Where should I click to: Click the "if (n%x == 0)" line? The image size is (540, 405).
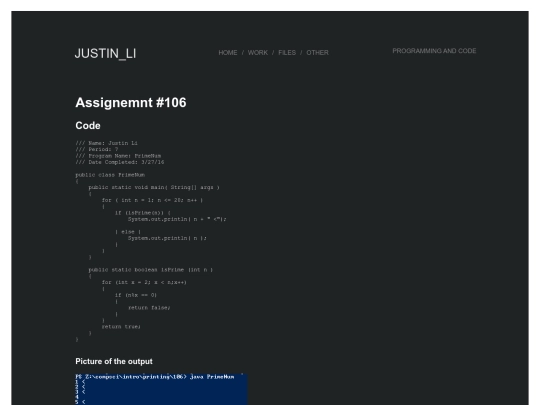[136, 295]
